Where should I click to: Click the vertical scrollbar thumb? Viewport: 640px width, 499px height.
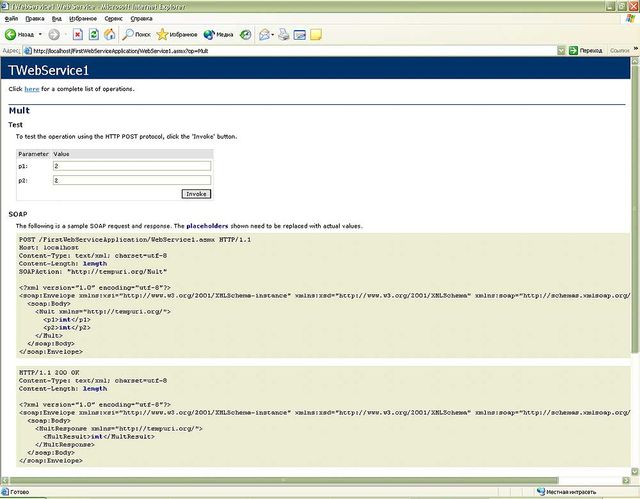point(635,209)
